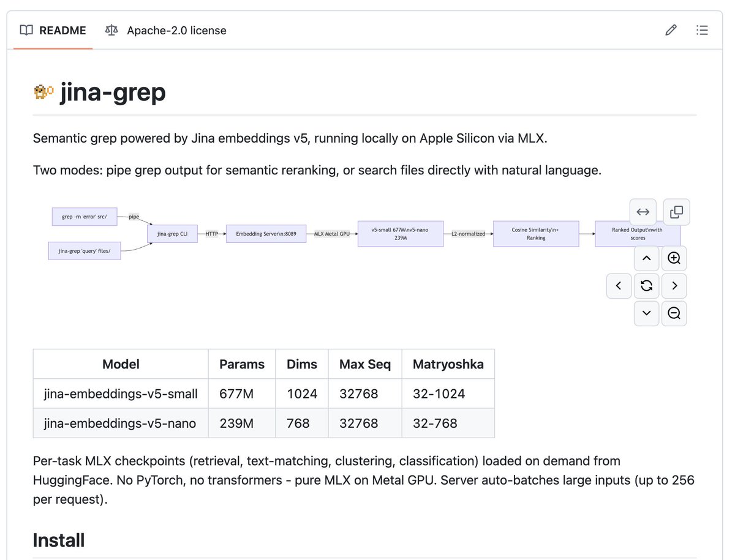The width and height of the screenshot is (735, 560).
Task: Click the Embedding Server diagram node
Action: 266,234
